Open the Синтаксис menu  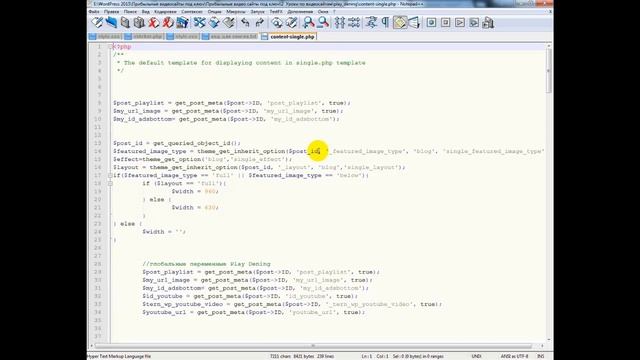pyautogui.click(x=191, y=12)
